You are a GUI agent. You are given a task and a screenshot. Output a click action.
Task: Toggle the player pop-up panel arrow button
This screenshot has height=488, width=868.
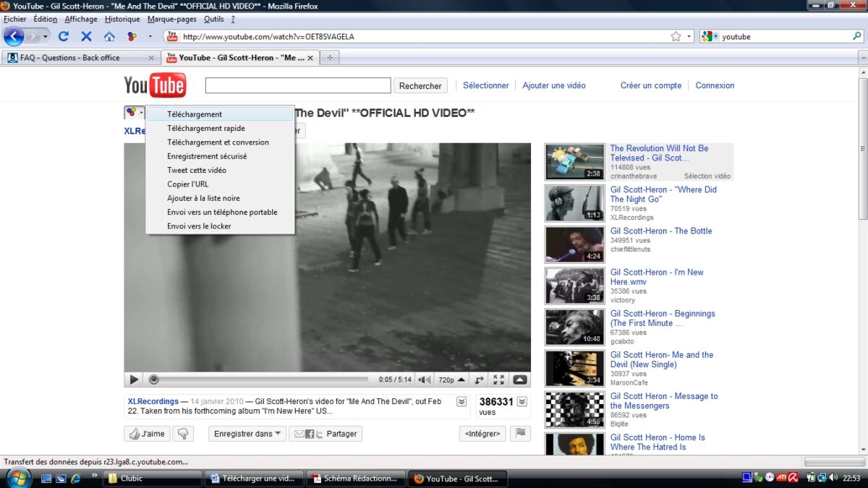(520, 380)
